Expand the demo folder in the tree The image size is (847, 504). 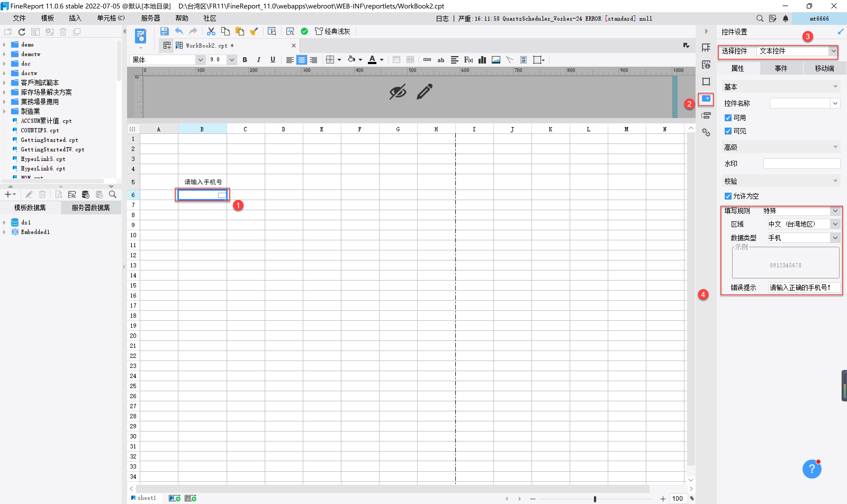coord(4,44)
